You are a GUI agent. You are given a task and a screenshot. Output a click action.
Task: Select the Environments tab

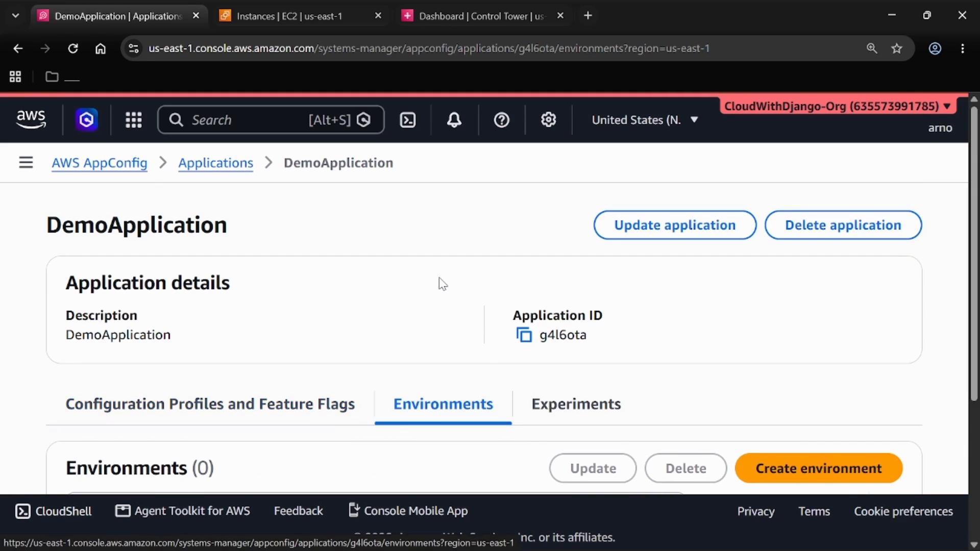click(443, 404)
